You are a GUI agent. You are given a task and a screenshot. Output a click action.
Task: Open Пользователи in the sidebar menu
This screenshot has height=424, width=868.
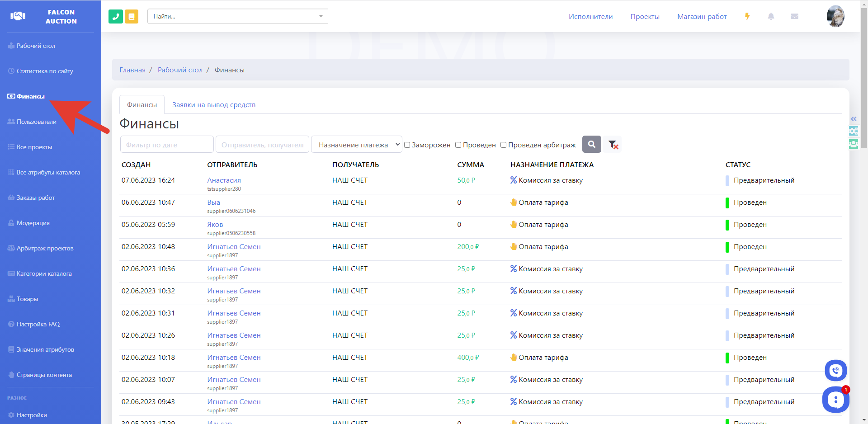pos(36,122)
